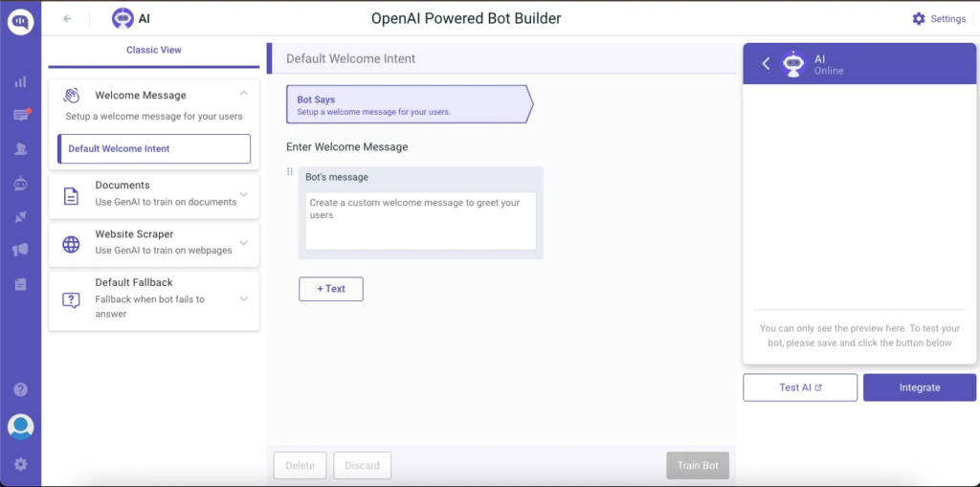This screenshot has height=487, width=980.
Task: Click the back chevron in chat preview
Action: [x=766, y=63]
